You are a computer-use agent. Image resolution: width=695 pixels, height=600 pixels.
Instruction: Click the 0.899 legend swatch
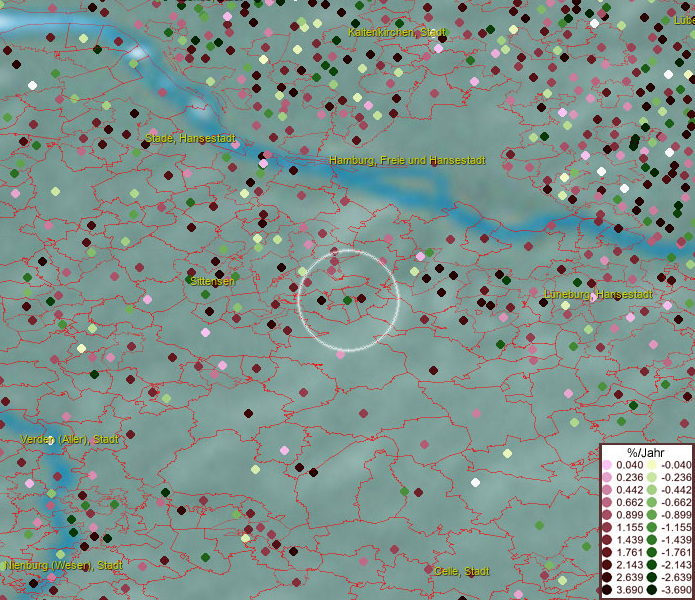tap(607, 515)
